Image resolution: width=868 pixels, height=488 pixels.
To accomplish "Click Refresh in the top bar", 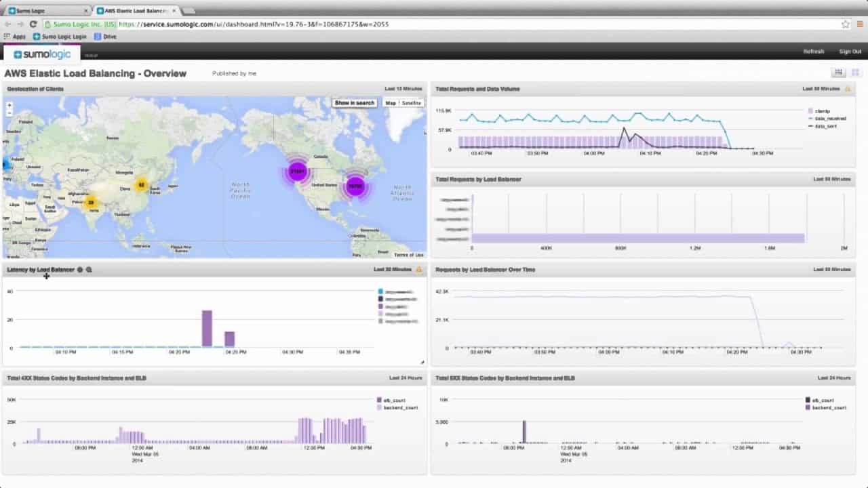I will (x=814, y=52).
